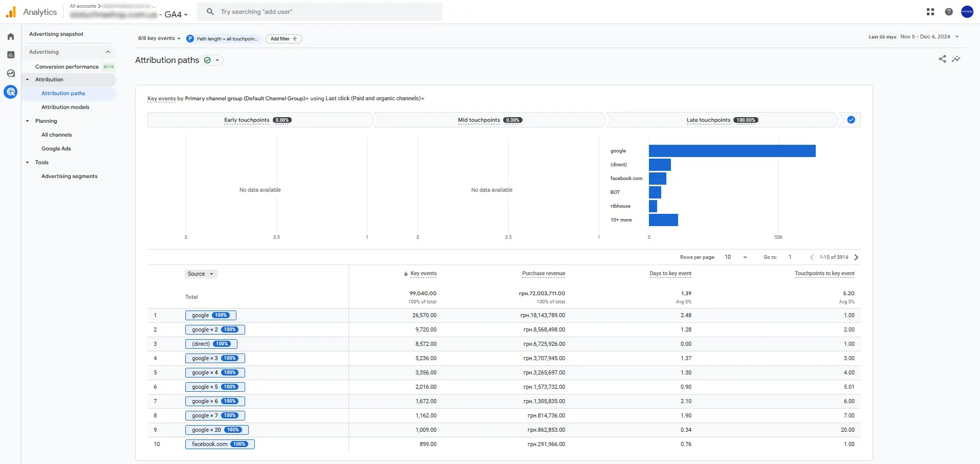Image resolution: width=980 pixels, height=464 pixels.
Task: Open the Insights sparkline icon
Action: click(x=956, y=59)
